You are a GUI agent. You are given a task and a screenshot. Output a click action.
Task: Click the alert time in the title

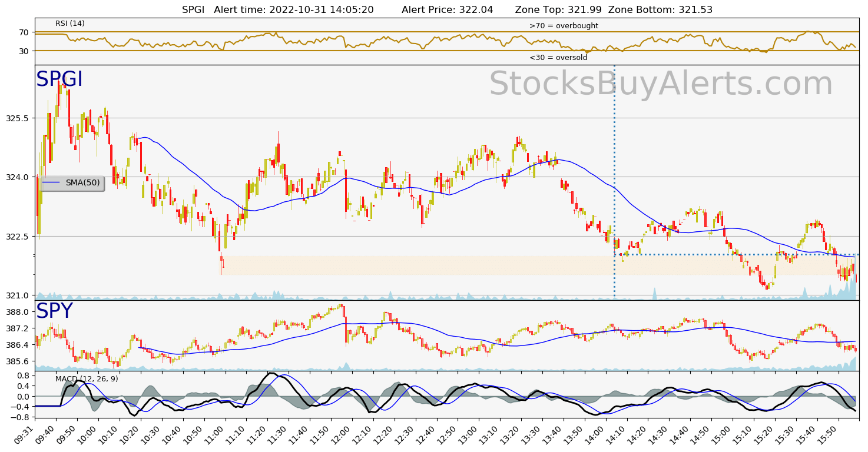coord(294,9)
